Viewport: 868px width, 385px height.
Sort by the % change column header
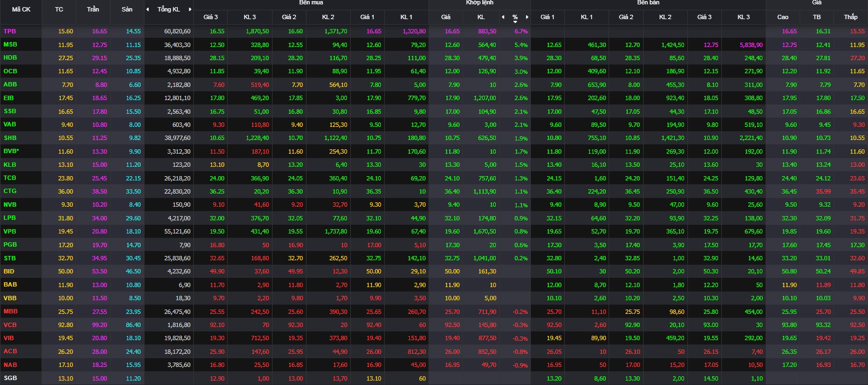[515, 18]
